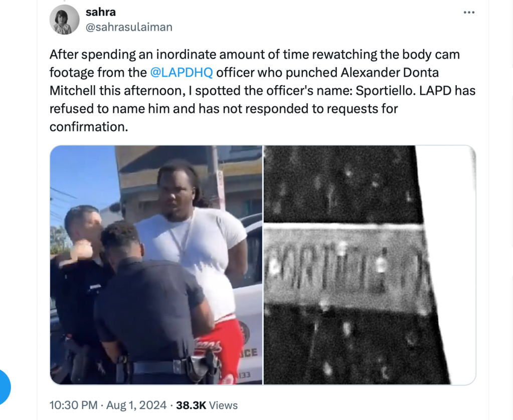Open the three-dot more options menu

[469, 13]
